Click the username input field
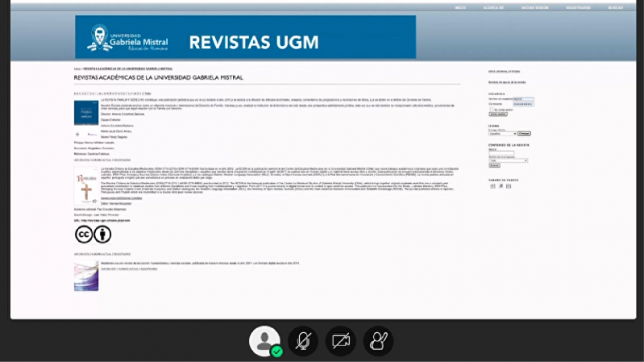Image resolution: width=644 pixels, height=362 pixels. click(x=524, y=99)
